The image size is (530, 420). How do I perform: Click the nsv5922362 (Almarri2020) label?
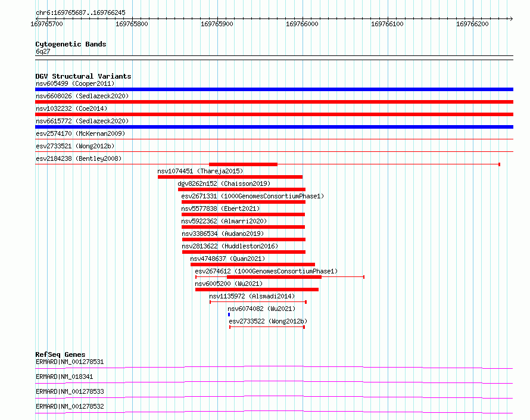[224, 221]
